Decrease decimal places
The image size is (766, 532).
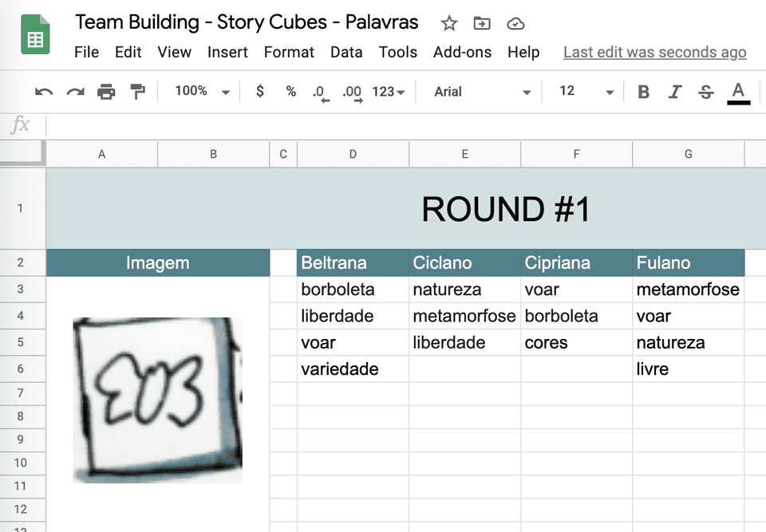[x=321, y=93]
